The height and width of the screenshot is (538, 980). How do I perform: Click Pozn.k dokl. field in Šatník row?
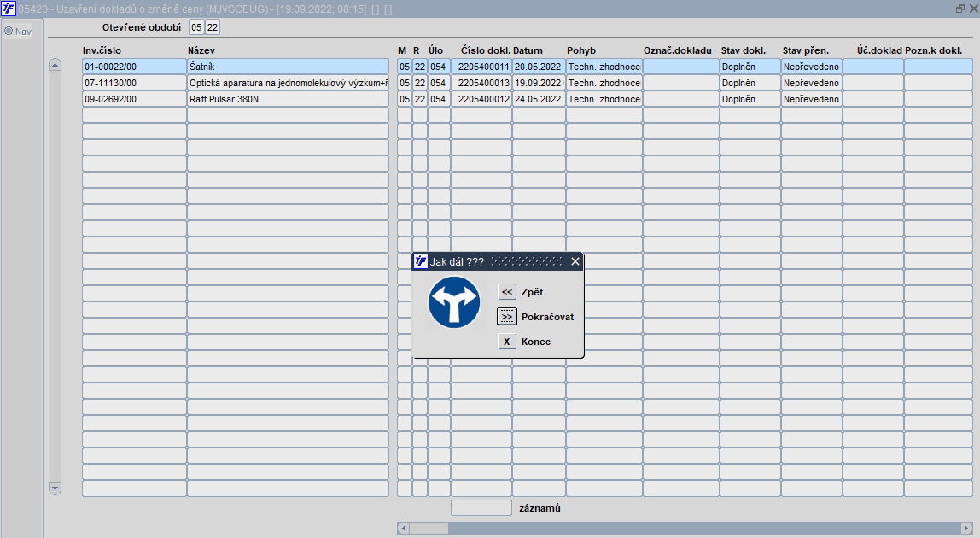938,67
